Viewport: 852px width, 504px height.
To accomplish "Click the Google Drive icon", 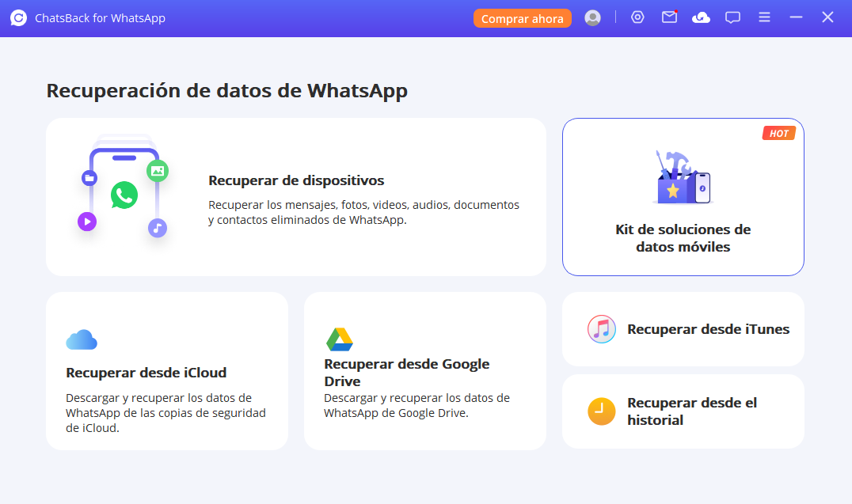I will click(340, 339).
